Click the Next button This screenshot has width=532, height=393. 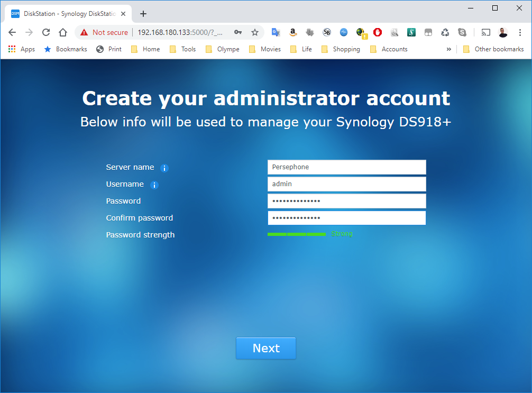[x=266, y=348]
